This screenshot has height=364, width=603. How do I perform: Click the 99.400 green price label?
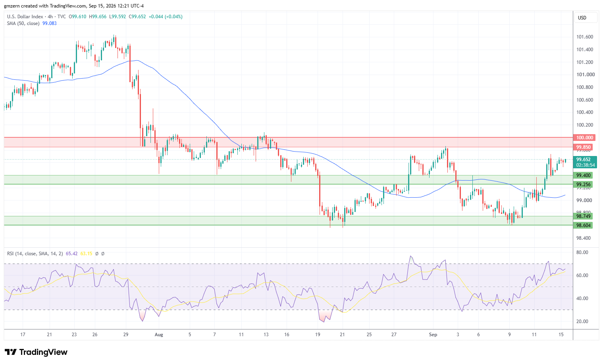coord(584,175)
